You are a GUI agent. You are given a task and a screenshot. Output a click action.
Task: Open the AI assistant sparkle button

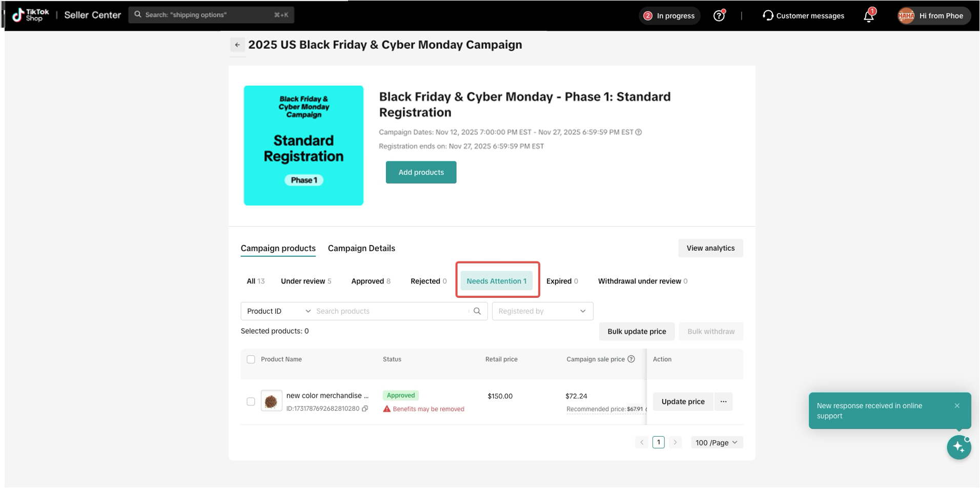(x=958, y=447)
